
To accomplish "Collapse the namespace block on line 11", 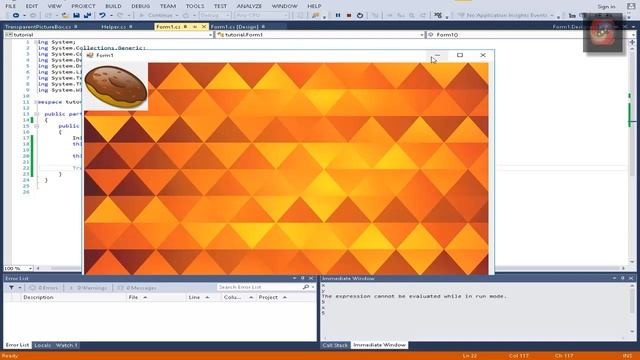I will (x=36, y=102).
